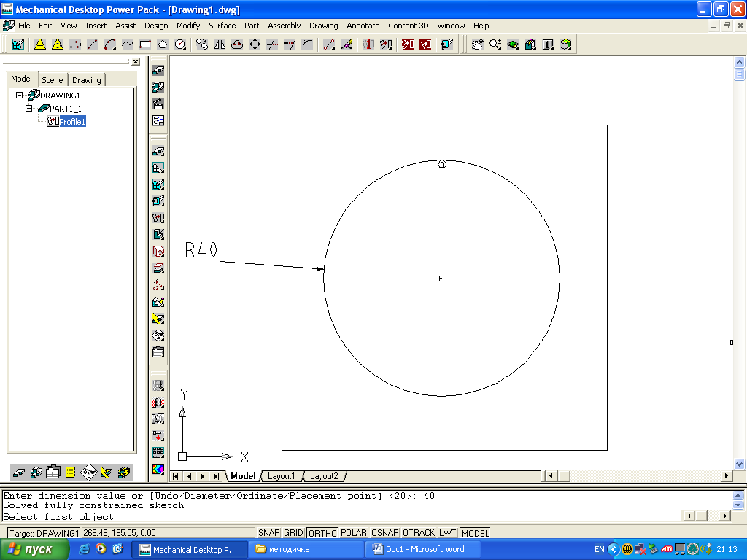
Task: Open the Assembly menu
Action: point(284,26)
